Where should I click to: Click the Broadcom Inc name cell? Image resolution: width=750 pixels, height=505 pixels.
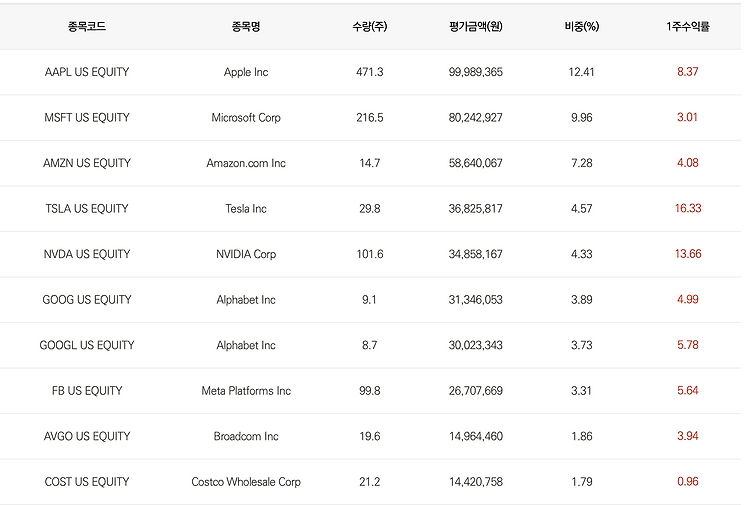tap(246, 436)
